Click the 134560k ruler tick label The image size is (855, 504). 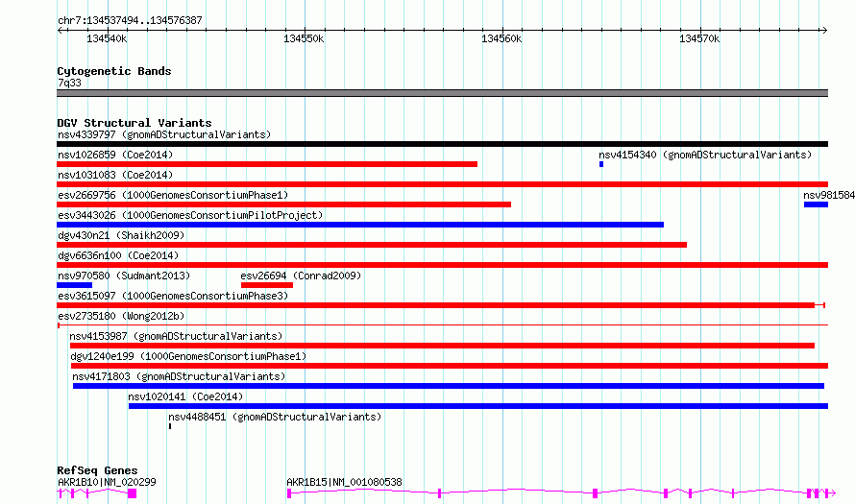(501, 38)
